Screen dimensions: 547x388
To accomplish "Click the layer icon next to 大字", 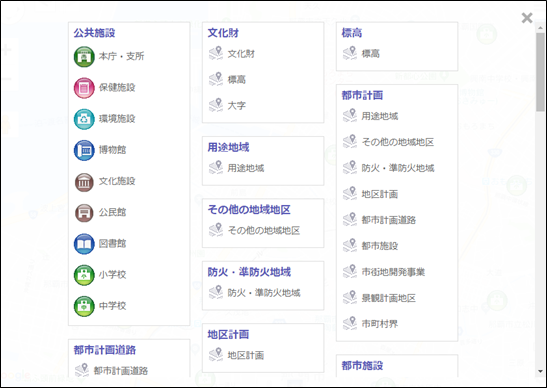I will click(x=216, y=105).
